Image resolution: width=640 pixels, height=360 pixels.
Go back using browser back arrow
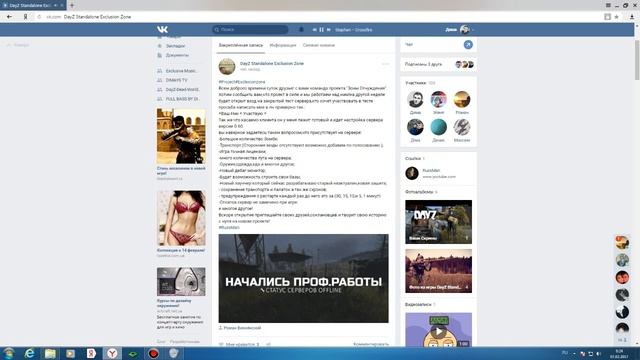click(x=9, y=17)
